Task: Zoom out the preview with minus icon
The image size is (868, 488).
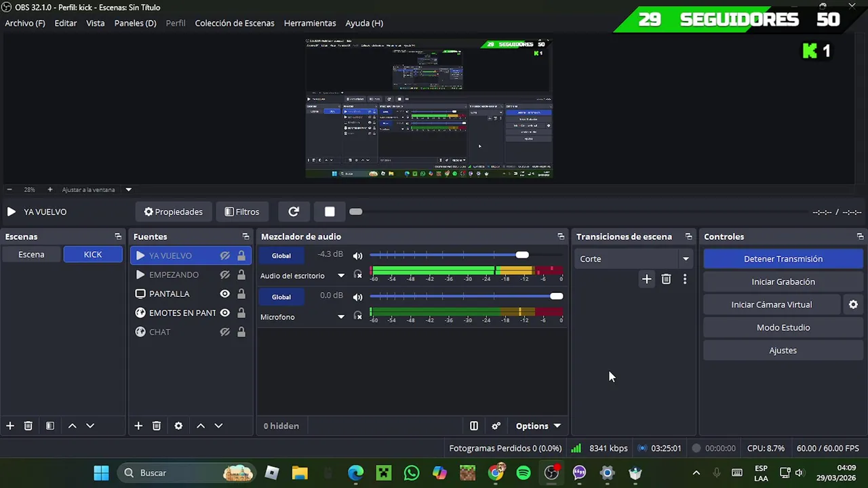Action: click(x=9, y=190)
